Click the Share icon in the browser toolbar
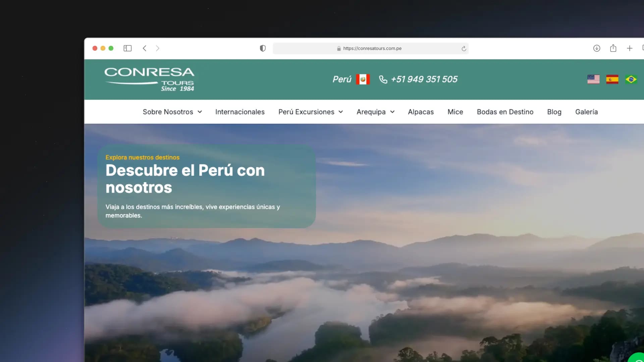The height and width of the screenshot is (362, 644). click(613, 48)
